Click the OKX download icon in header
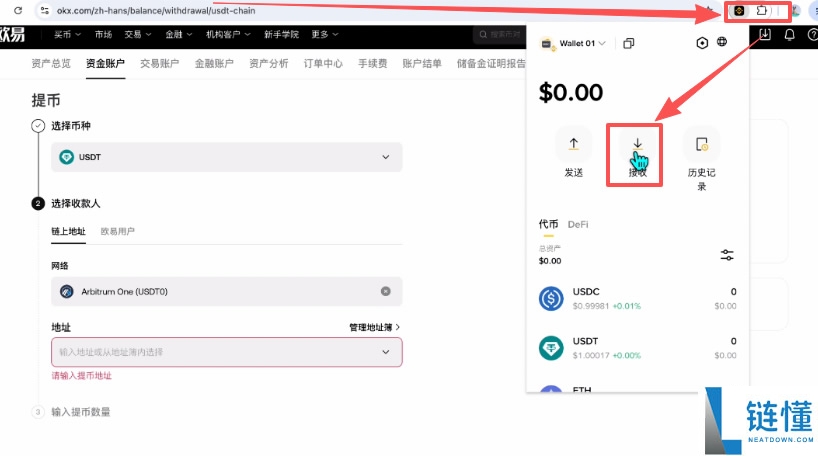The height and width of the screenshot is (456, 818). [x=765, y=34]
